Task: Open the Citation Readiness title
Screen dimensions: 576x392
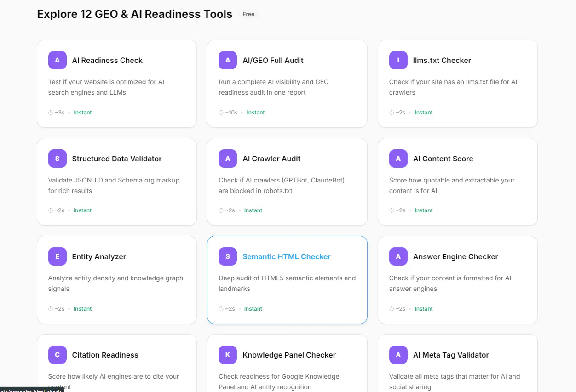Action: (105, 355)
